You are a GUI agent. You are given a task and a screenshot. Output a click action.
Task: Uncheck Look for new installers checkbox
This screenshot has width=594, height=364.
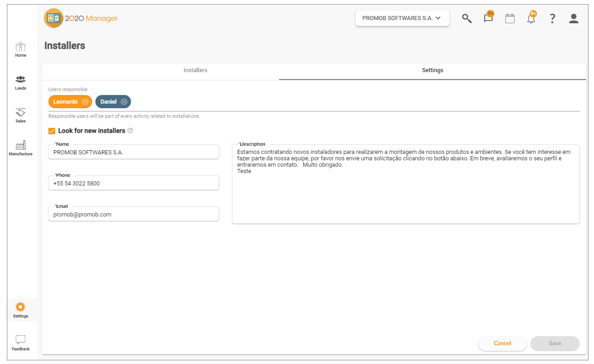(52, 131)
